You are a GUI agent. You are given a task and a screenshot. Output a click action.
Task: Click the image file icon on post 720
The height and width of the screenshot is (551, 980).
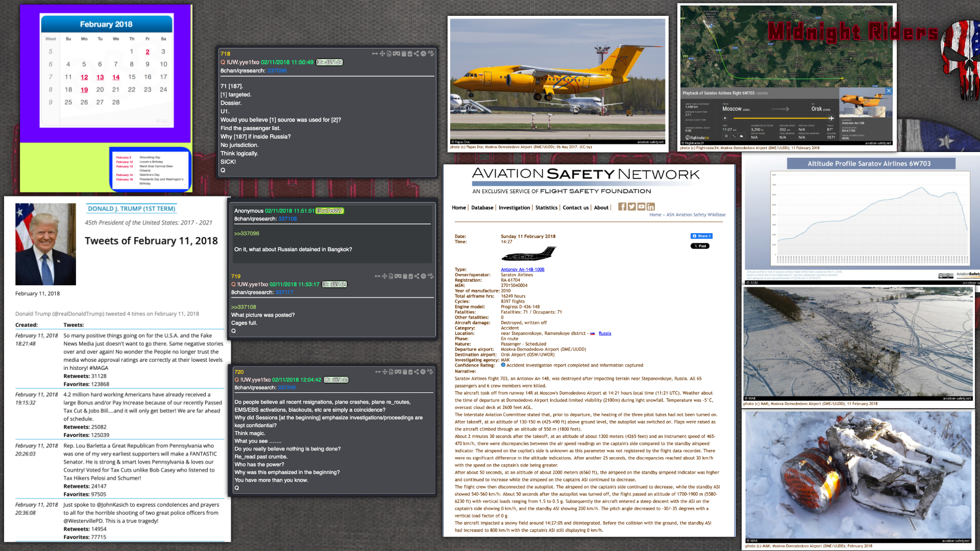tap(391, 371)
